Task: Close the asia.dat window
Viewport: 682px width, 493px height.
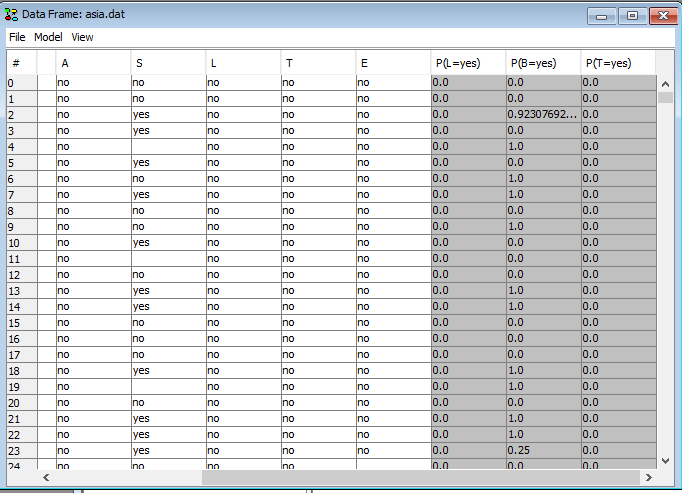Action: [663, 16]
